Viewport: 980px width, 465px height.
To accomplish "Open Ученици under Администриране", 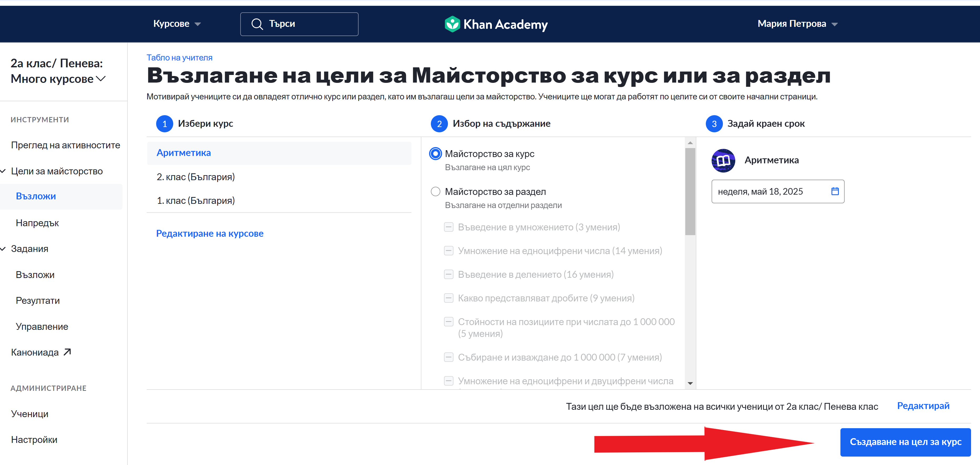I will point(30,414).
